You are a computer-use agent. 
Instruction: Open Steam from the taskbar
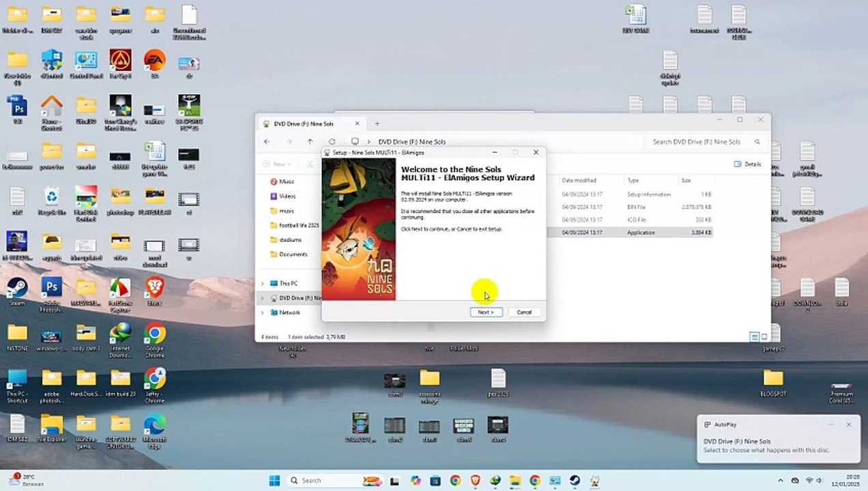(575, 481)
